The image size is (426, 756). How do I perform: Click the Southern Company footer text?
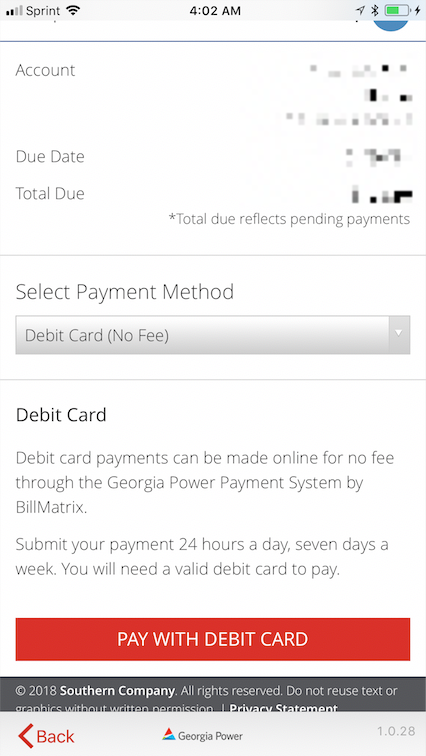117,690
